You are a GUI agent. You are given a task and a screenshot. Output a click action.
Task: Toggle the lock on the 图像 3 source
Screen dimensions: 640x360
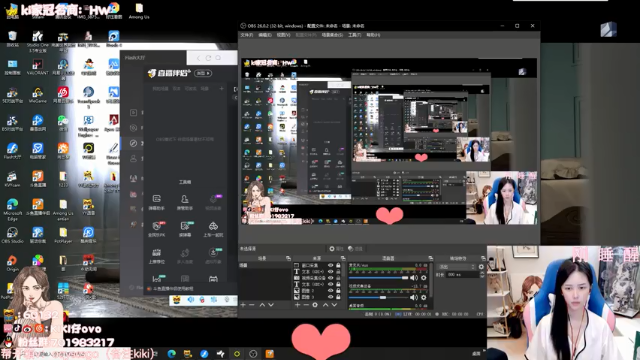tap(338, 297)
